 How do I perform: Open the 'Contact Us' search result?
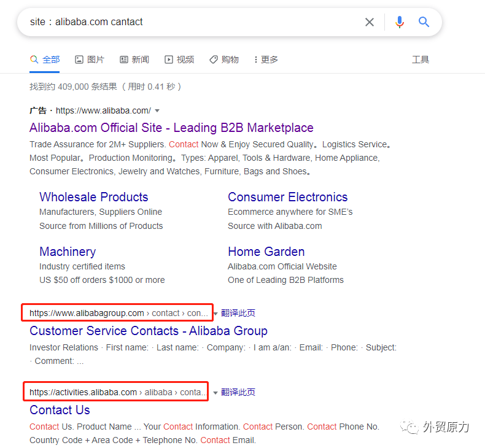(60, 410)
